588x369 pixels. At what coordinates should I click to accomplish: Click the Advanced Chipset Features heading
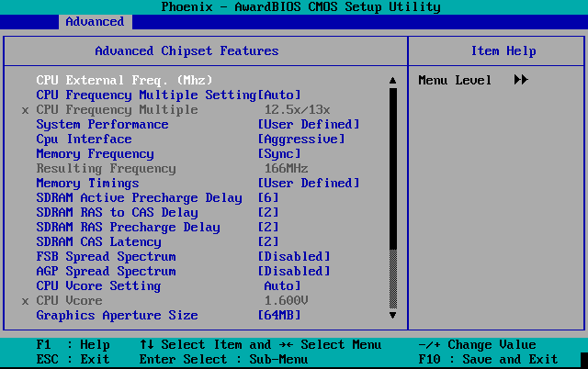click(187, 50)
